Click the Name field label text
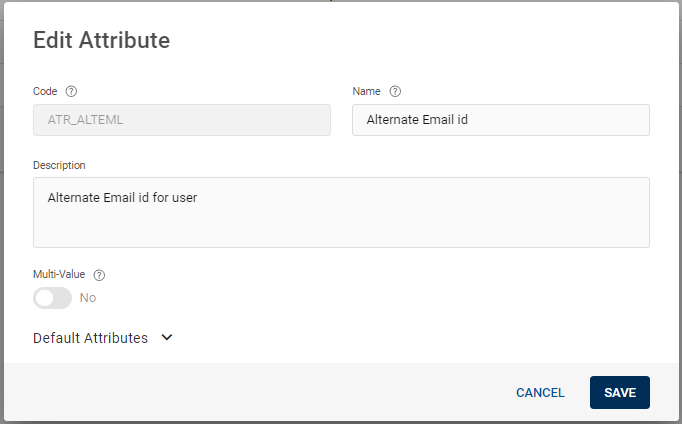 pyautogui.click(x=367, y=92)
